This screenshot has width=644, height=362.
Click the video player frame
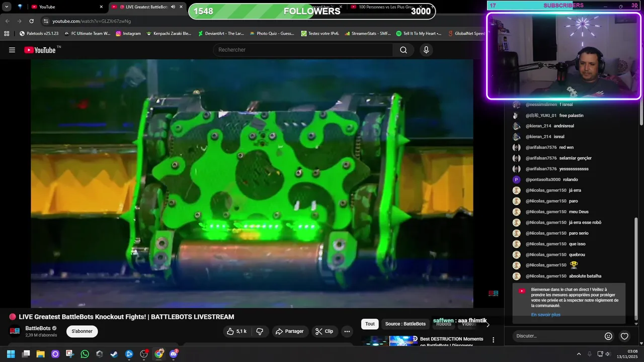[x=252, y=184]
